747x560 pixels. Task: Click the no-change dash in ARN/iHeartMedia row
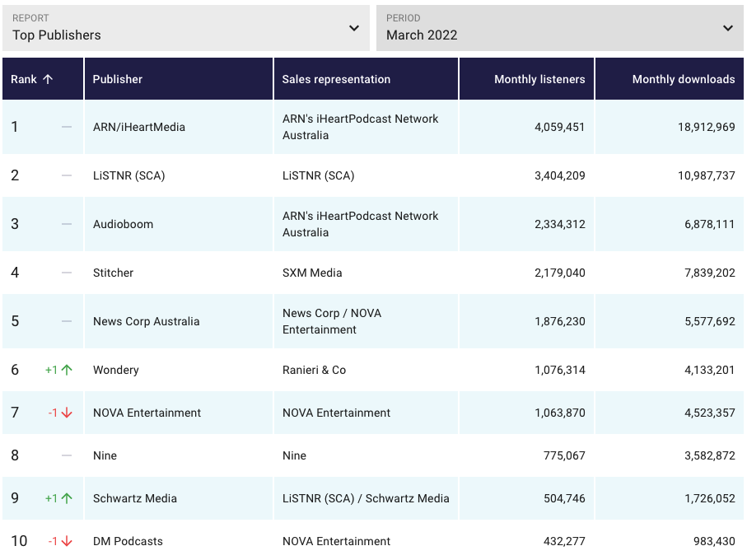[67, 127]
